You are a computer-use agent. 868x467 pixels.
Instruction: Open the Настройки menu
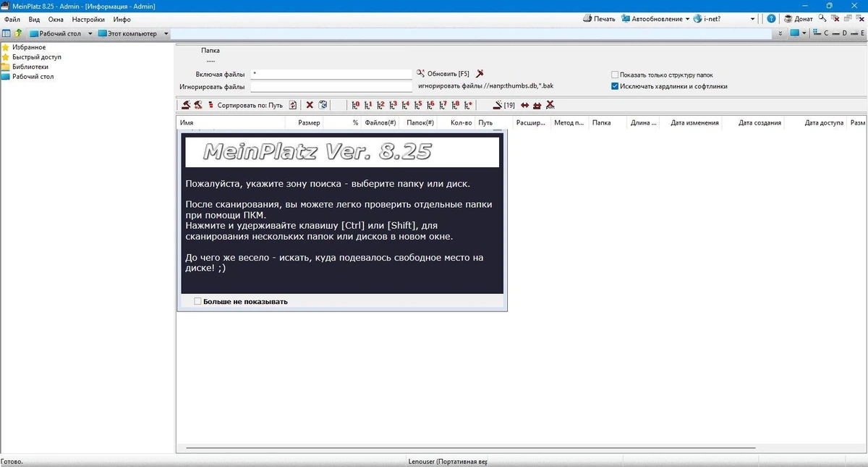point(88,19)
